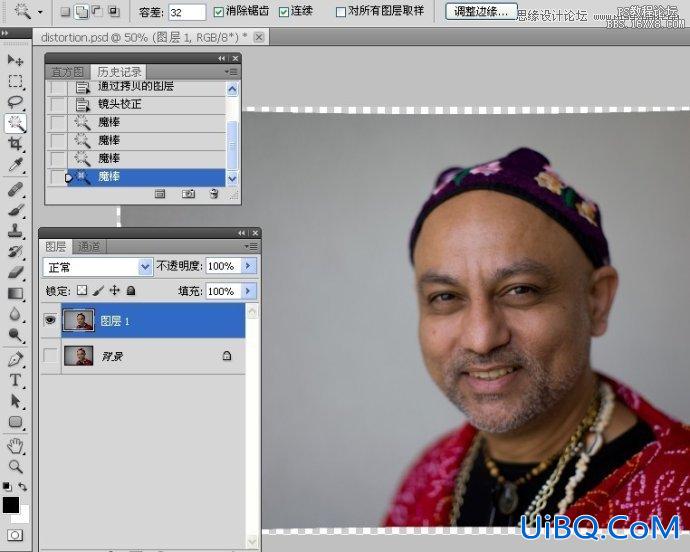
Task: Select the Path Selection tool
Action: (15, 401)
